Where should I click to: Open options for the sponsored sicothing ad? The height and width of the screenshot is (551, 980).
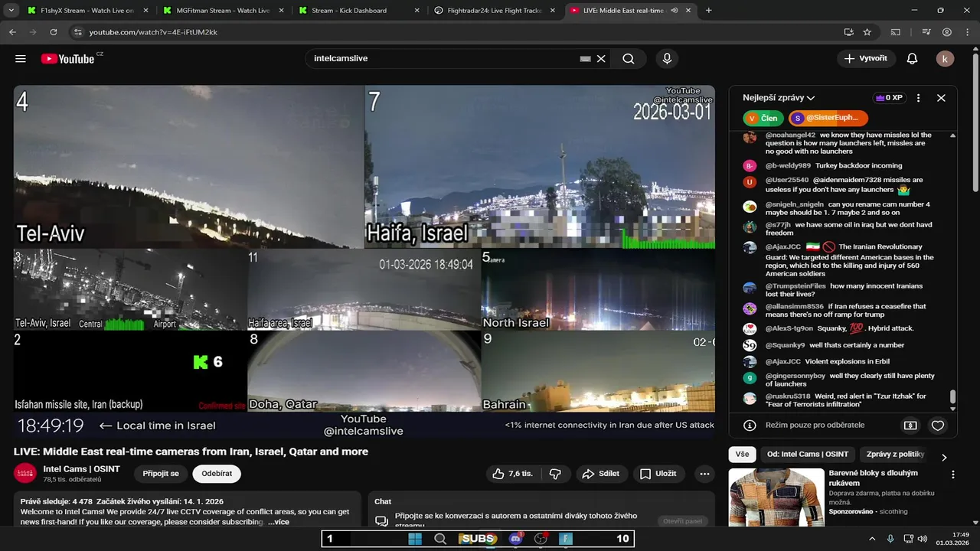coord(953,474)
